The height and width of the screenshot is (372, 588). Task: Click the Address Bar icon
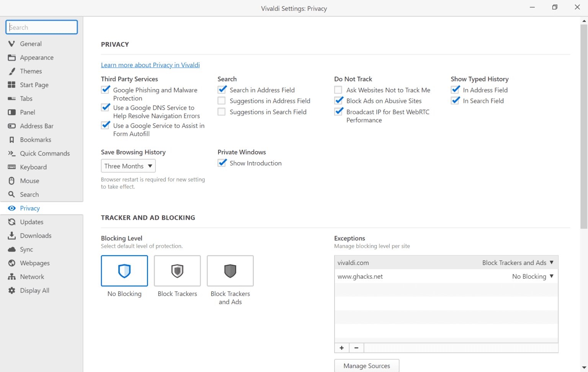12,126
